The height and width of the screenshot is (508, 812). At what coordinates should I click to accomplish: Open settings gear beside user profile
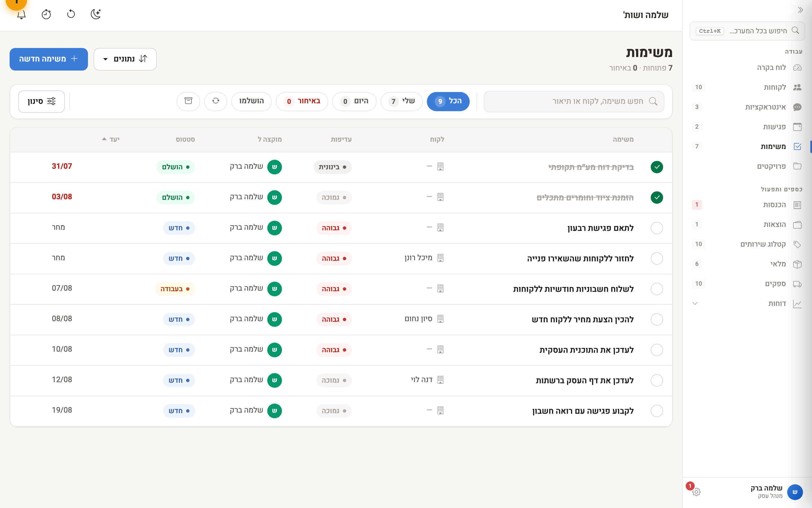pyautogui.click(x=696, y=492)
